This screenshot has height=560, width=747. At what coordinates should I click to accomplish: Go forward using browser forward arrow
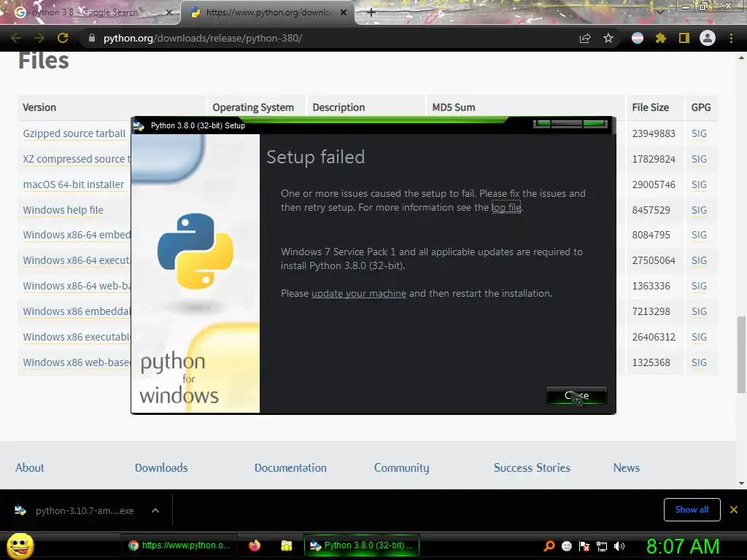[x=39, y=38]
